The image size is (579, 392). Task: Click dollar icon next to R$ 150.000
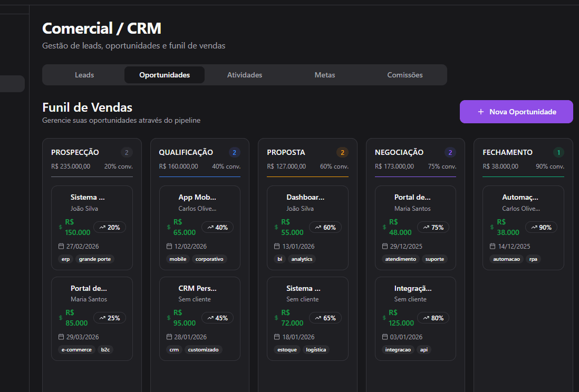(x=61, y=228)
